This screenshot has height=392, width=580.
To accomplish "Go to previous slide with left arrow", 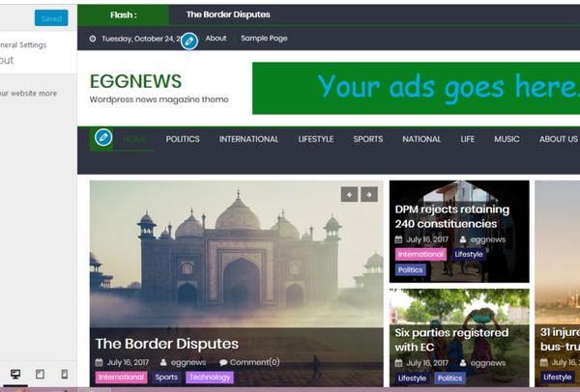I will coord(349,194).
